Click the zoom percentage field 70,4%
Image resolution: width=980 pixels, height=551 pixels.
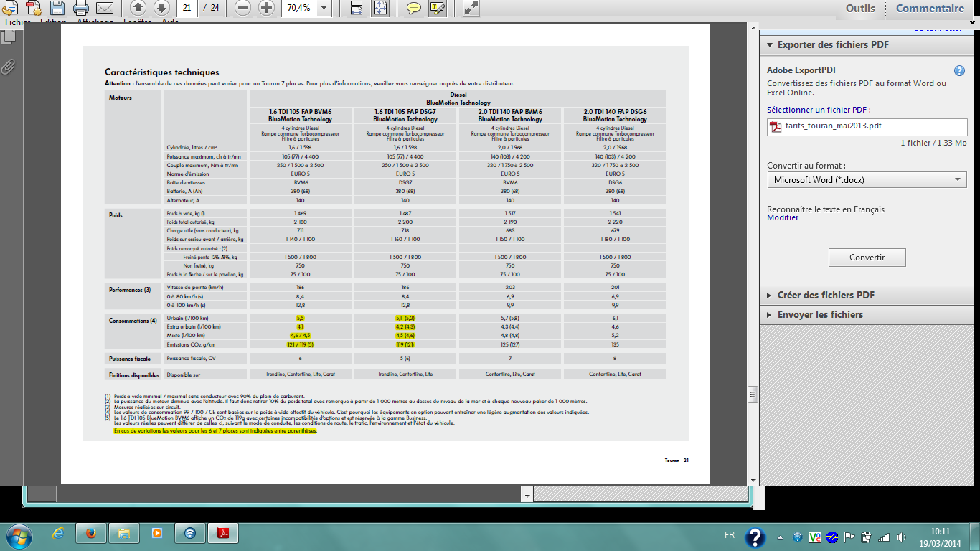298,8
